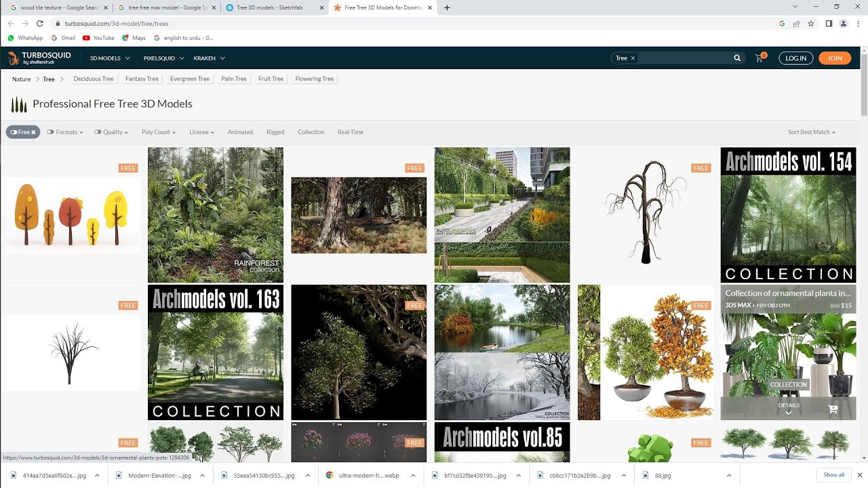Open options for 414aa7d5ea6f0d2e download
The width and height of the screenshot is (868, 488).
pyautogui.click(x=96, y=475)
